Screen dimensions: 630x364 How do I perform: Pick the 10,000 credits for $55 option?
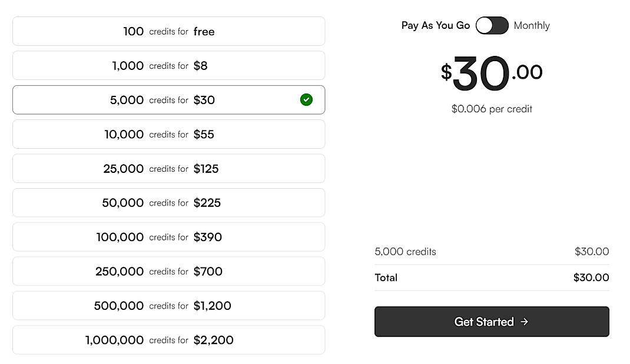pyautogui.click(x=169, y=134)
